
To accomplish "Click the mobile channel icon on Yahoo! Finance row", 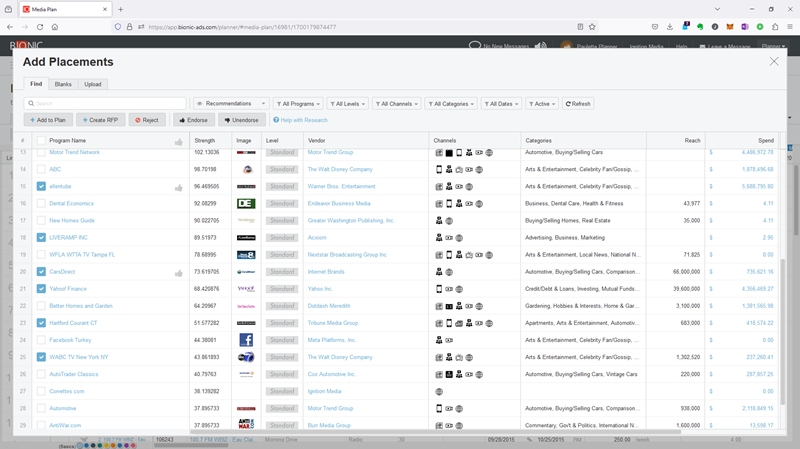I will 439,289.
